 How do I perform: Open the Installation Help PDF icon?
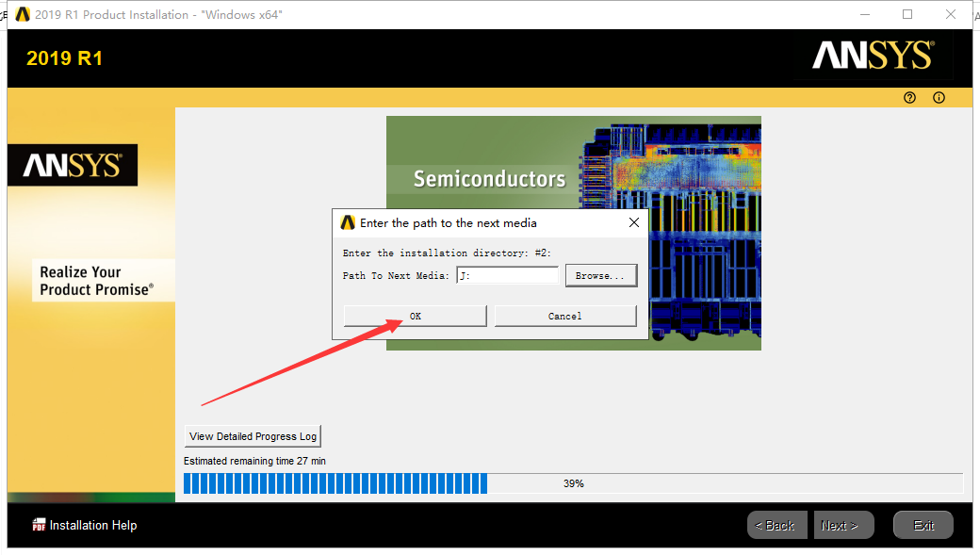pyautogui.click(x=39, y=525)
